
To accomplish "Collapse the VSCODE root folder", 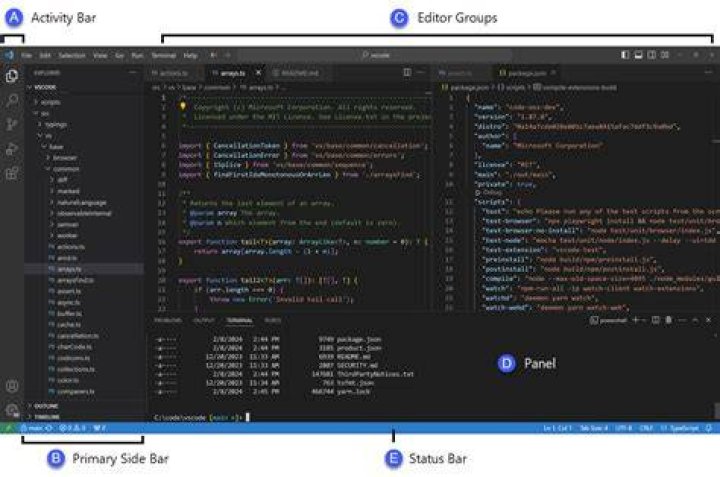I will click(84, 87).
